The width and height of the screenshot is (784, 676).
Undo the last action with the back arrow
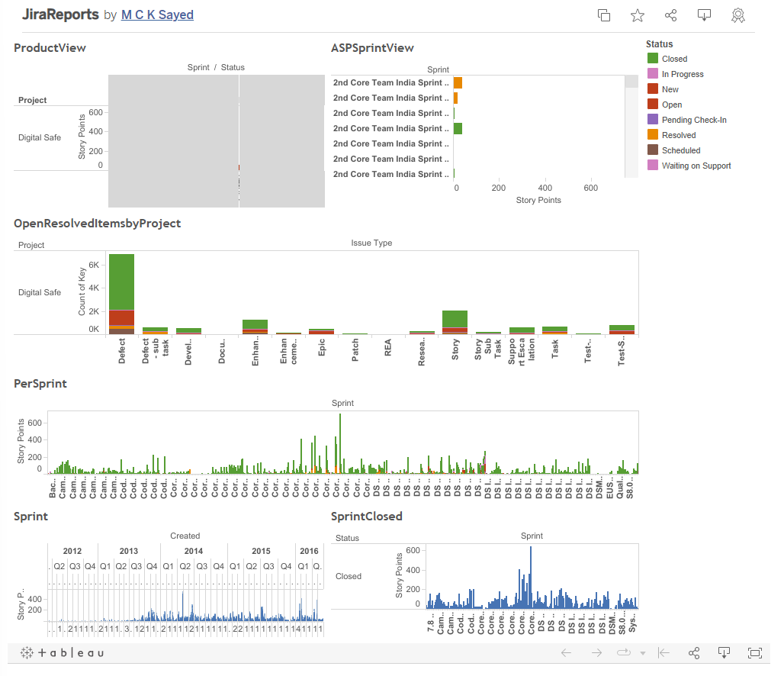(566, 652)
